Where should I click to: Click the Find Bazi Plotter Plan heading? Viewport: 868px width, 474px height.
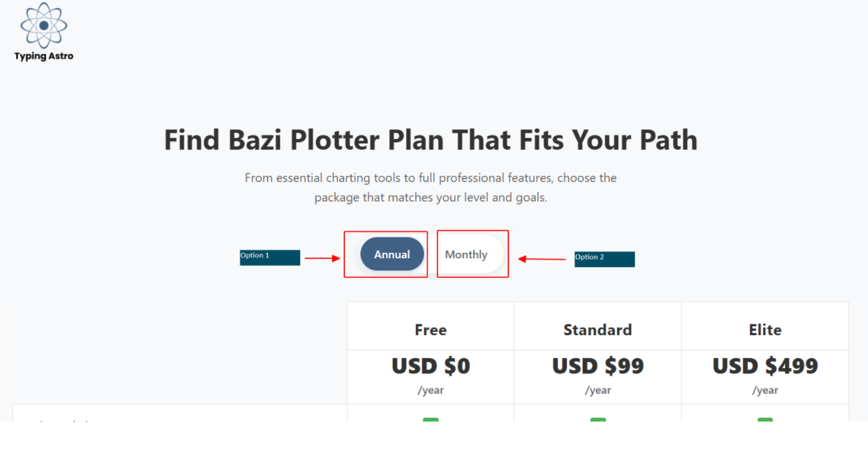point(431,140)
